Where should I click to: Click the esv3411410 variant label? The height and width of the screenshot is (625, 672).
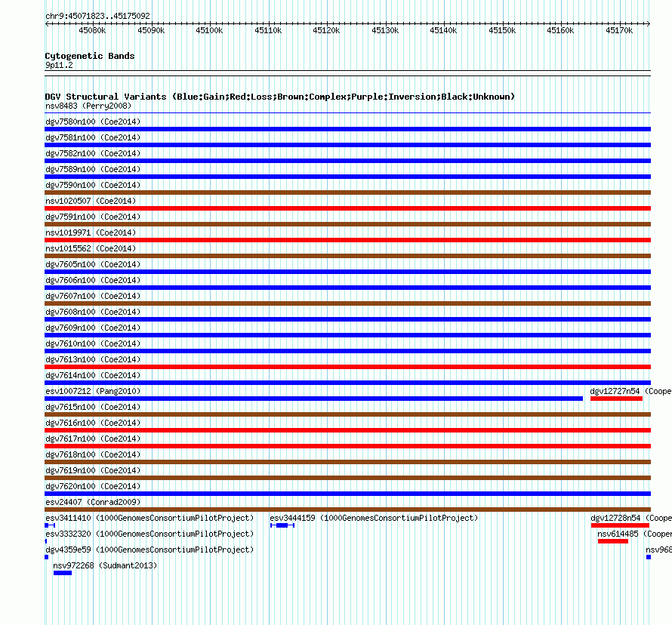150,518
